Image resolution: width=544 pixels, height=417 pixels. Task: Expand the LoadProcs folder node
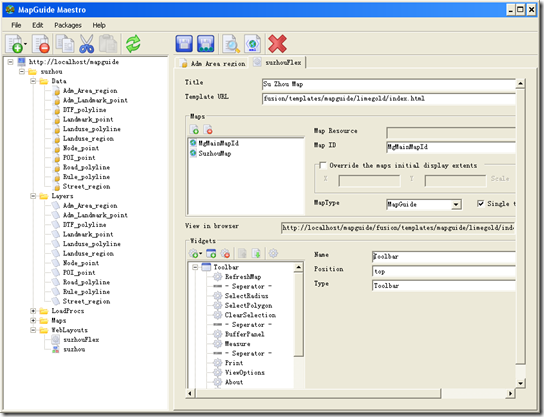33,311
